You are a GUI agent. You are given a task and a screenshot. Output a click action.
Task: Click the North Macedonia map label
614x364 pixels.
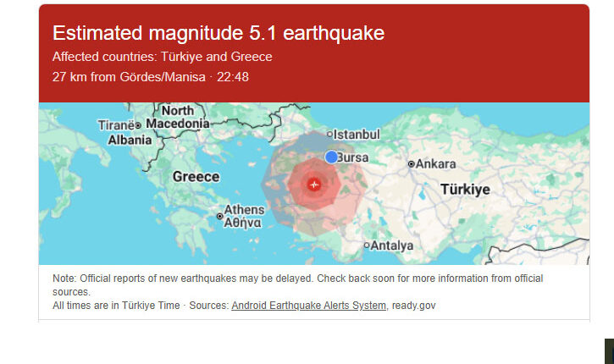pos(178,118)
